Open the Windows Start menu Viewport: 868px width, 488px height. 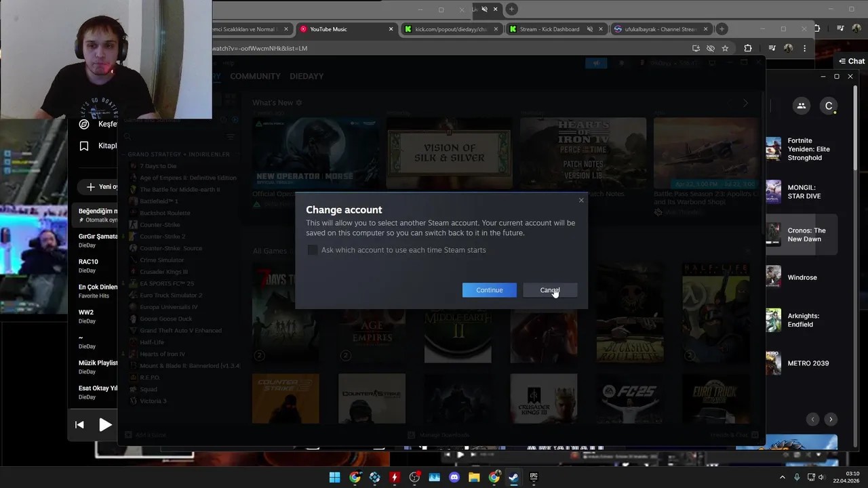coord(334,477)
